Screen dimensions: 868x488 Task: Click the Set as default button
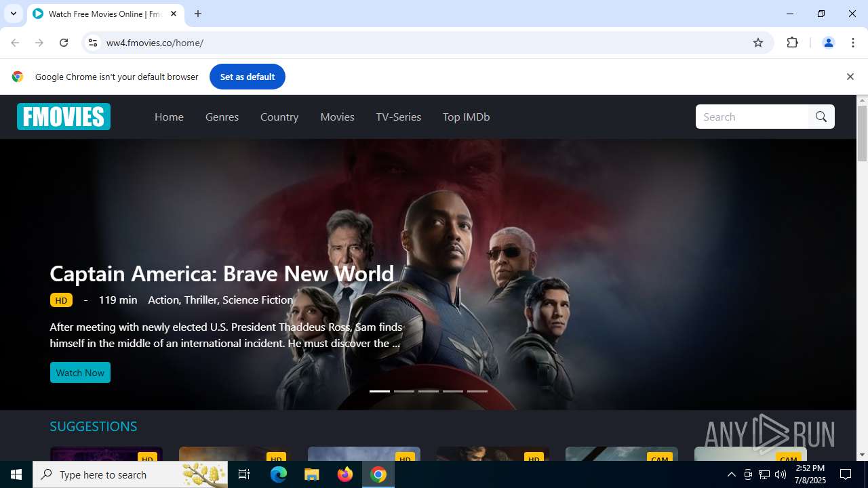[247, 77]
